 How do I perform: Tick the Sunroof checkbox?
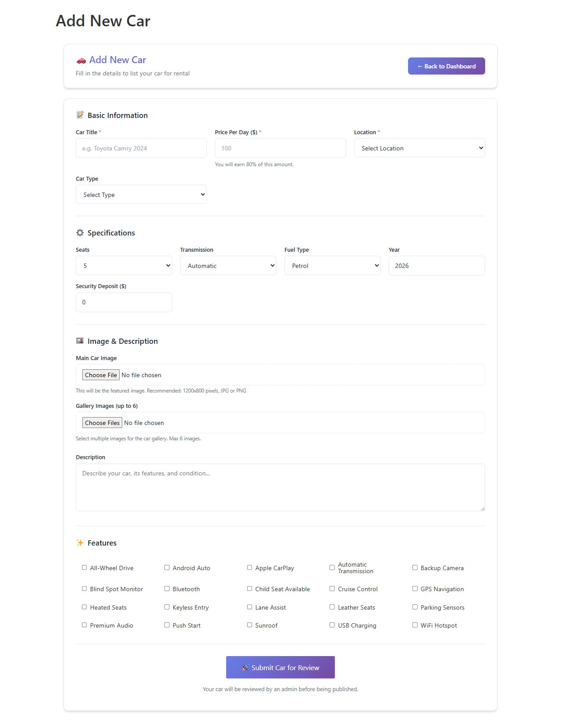click(249, 625)
